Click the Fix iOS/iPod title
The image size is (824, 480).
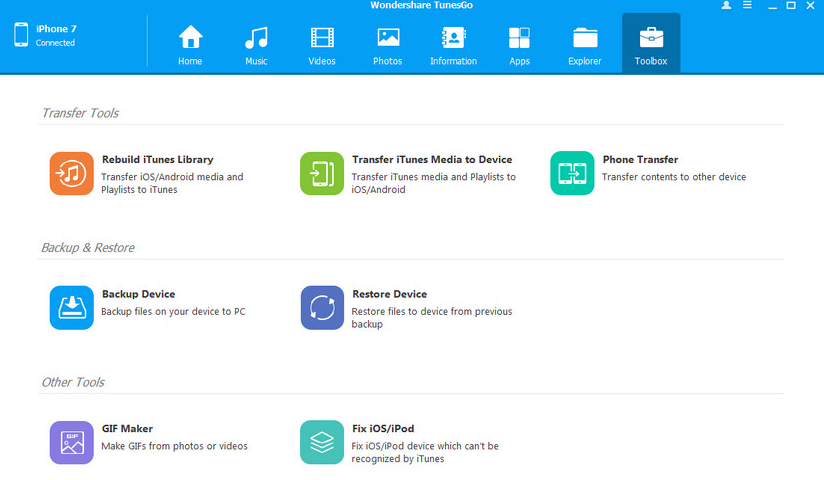[x=383, y=428]
